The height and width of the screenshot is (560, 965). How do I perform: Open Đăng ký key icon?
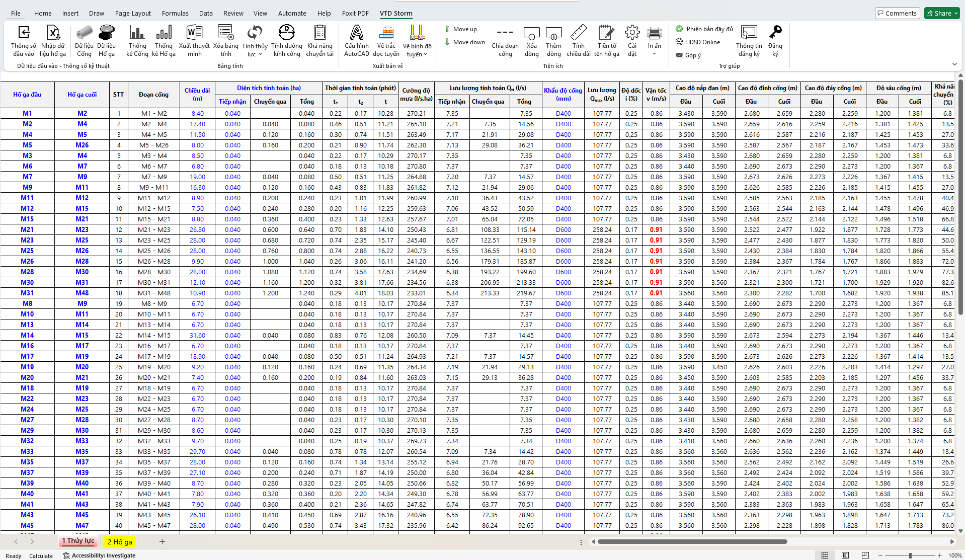click(775, 33)
